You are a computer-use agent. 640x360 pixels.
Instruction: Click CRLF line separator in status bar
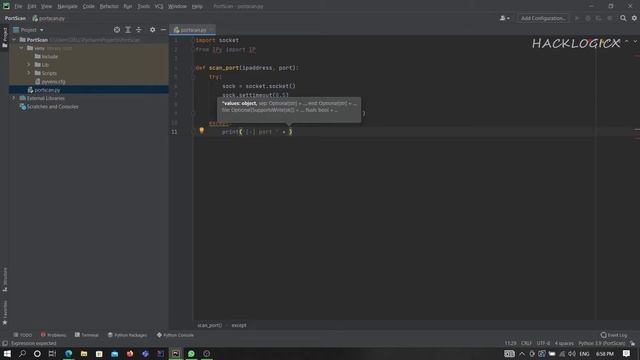coord(526,343)
